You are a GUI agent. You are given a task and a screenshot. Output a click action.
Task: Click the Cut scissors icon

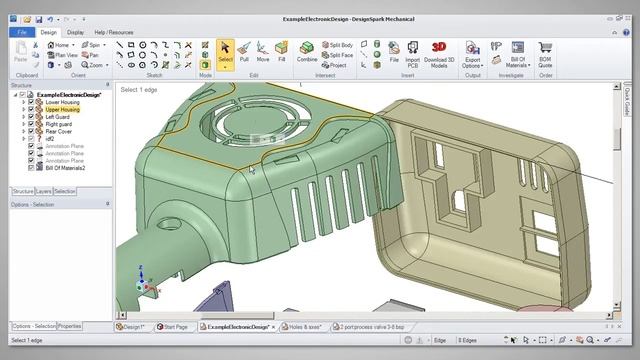(x=36, y=45)
